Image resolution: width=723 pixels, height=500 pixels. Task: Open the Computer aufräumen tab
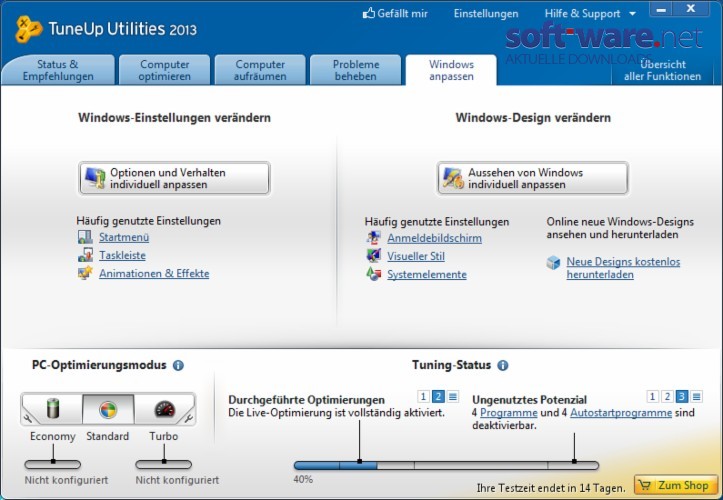260,70
